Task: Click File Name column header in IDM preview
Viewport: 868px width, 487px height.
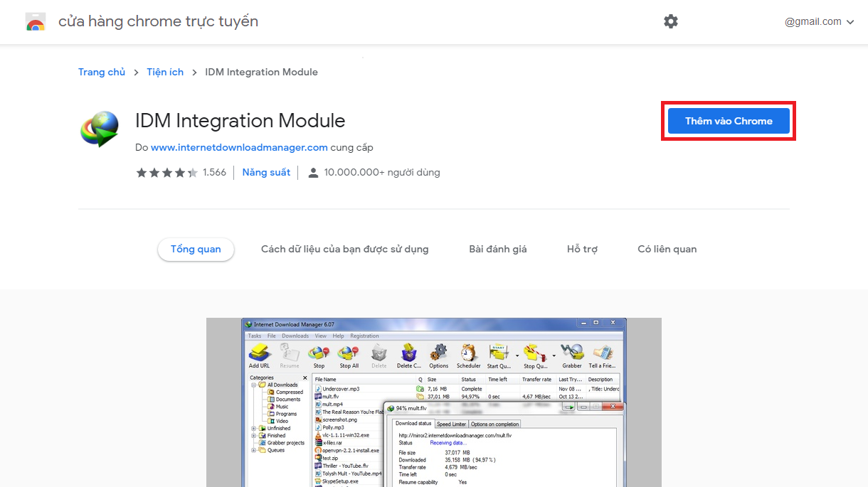Action: point(364,380)
